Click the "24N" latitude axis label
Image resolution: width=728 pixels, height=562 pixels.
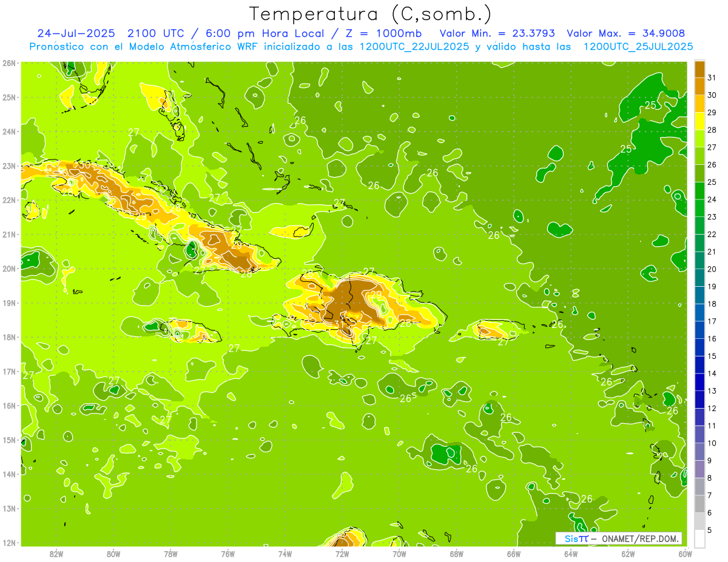click(8, 132)
